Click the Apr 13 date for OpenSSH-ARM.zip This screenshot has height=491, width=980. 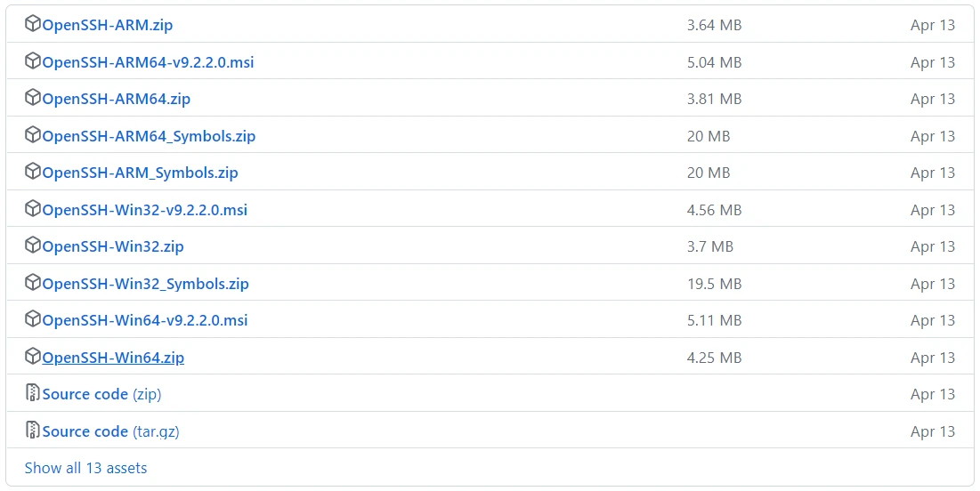point(932,25)
